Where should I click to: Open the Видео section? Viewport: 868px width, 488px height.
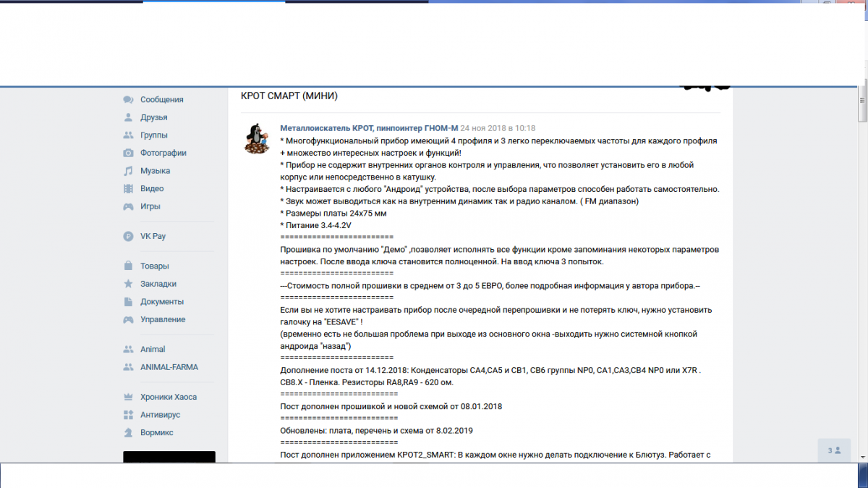coord(152,188)
